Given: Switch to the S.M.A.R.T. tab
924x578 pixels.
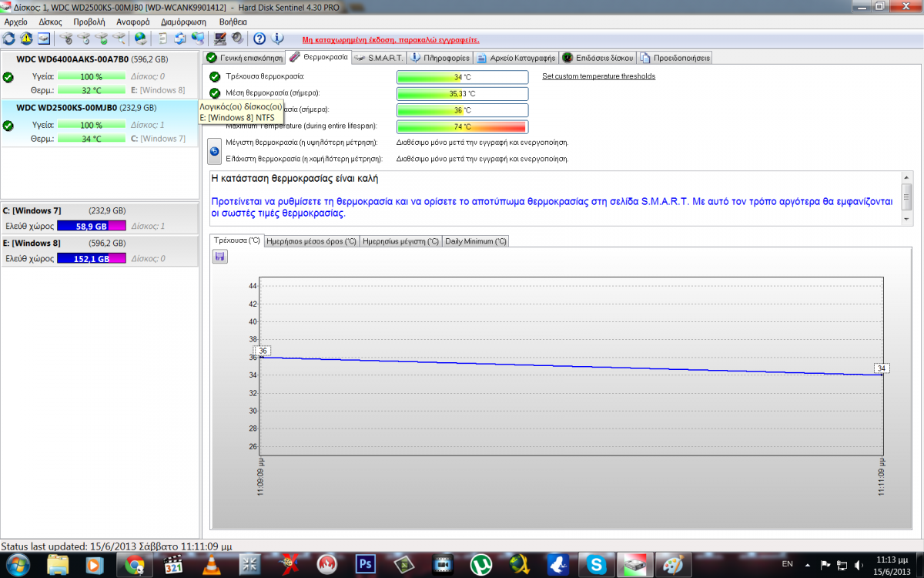Looking at the screenshot, I should coord(379,58).
